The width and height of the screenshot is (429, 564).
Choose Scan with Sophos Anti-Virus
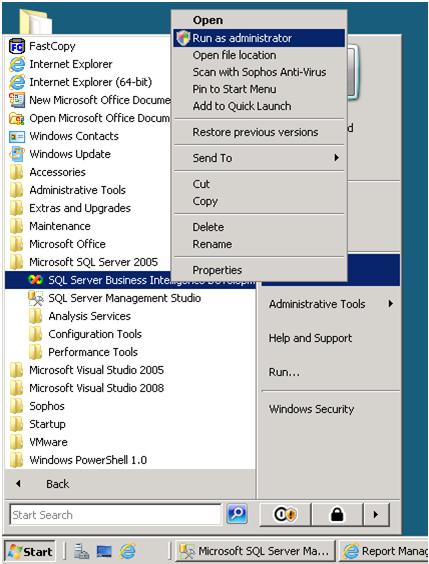(259, 72)
